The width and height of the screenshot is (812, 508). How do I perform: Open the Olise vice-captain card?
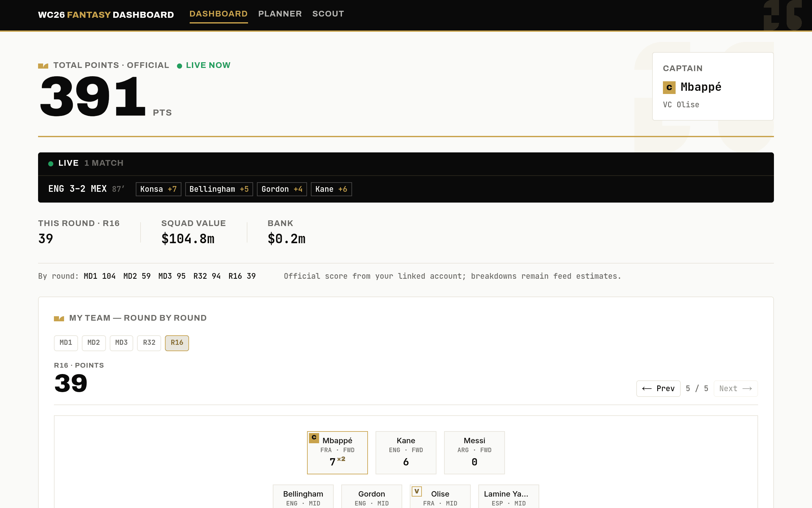[x=440, y=496]
